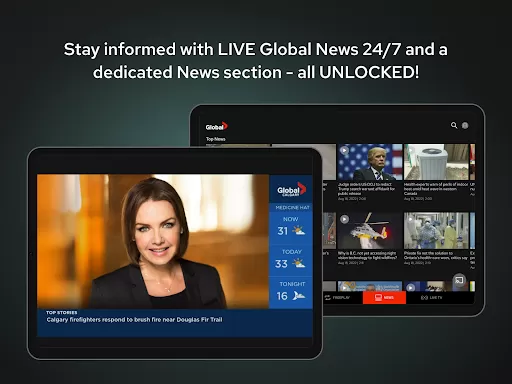Open the Trump search warrant article title
Screen dimensions: 512x384
(x=366, y=189)
